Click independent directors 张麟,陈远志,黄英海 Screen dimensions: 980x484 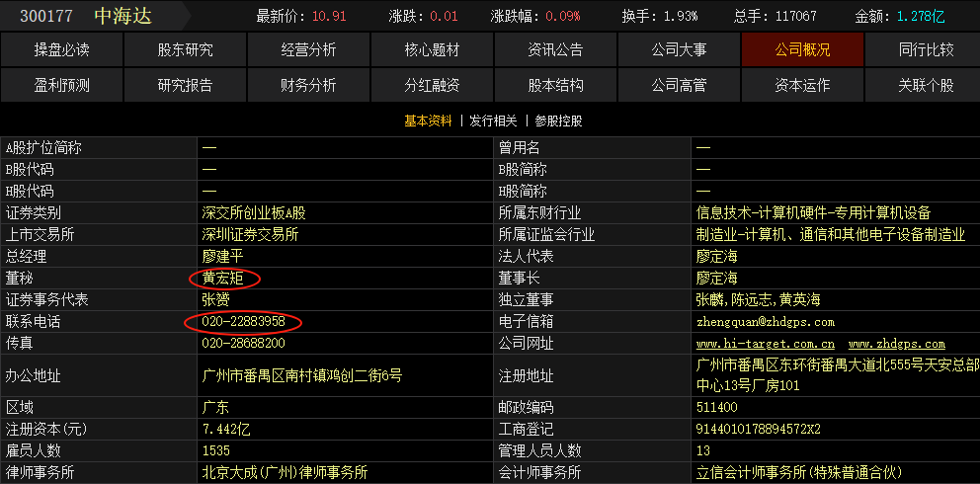pyautogui.click(x=758, y=299)
